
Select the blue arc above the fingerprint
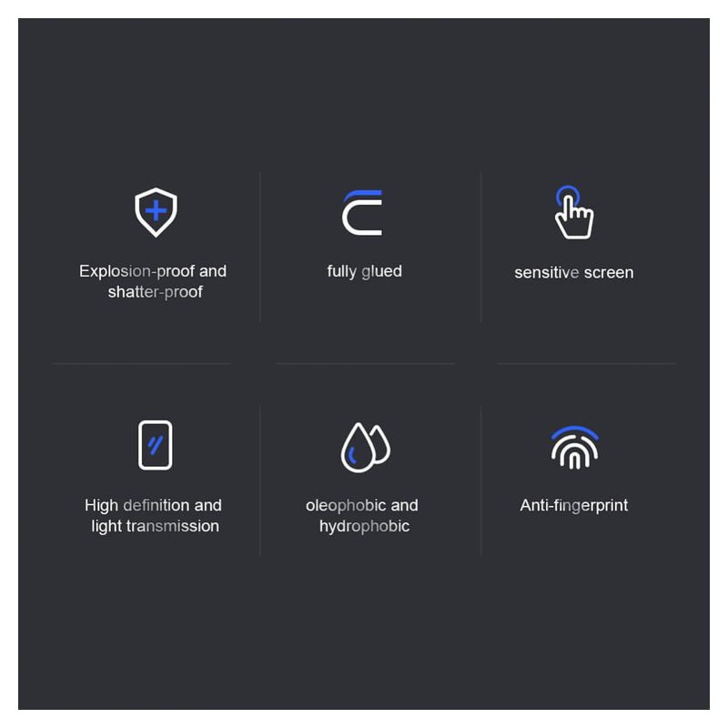tap(575, 432)
